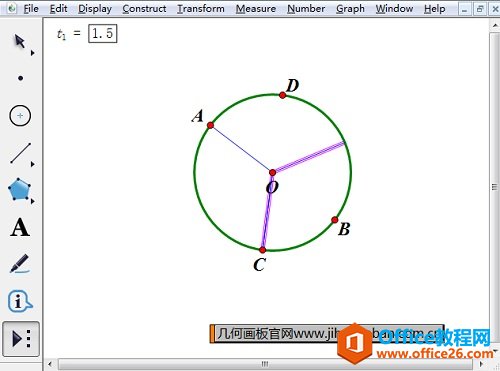Open the Window menu

[394, 9]
